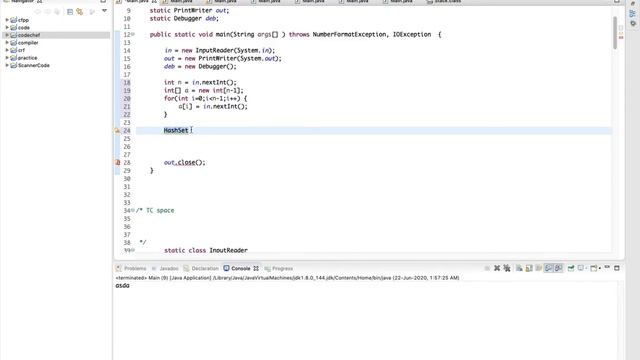This screenshot has height=360, width=640.
Task: Expand the practice project
Action: click(x=7, y=58)
